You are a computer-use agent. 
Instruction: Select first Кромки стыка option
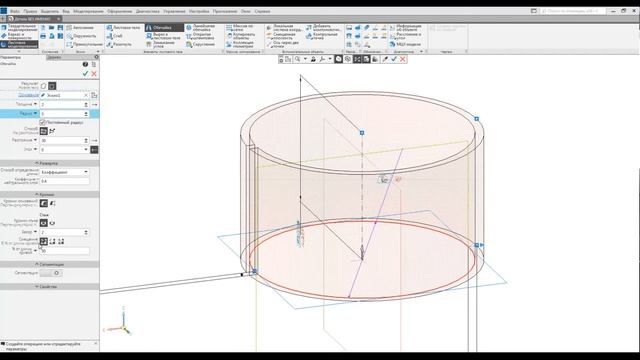point(44,223)
